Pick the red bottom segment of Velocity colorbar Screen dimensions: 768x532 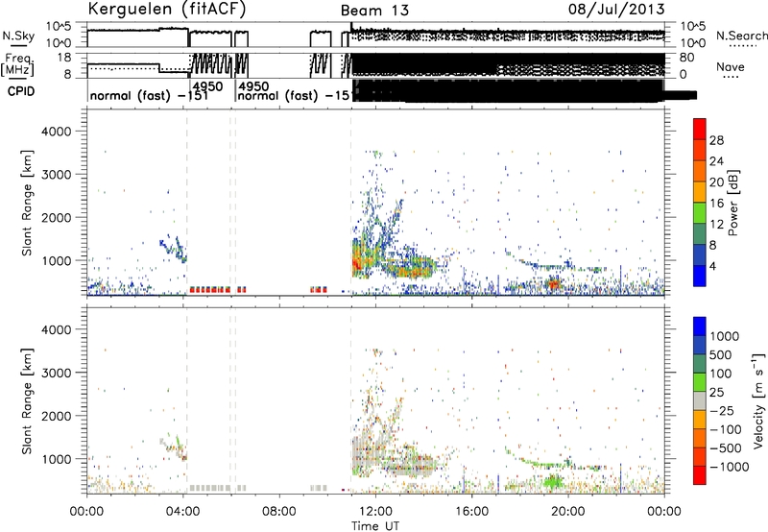700,475
